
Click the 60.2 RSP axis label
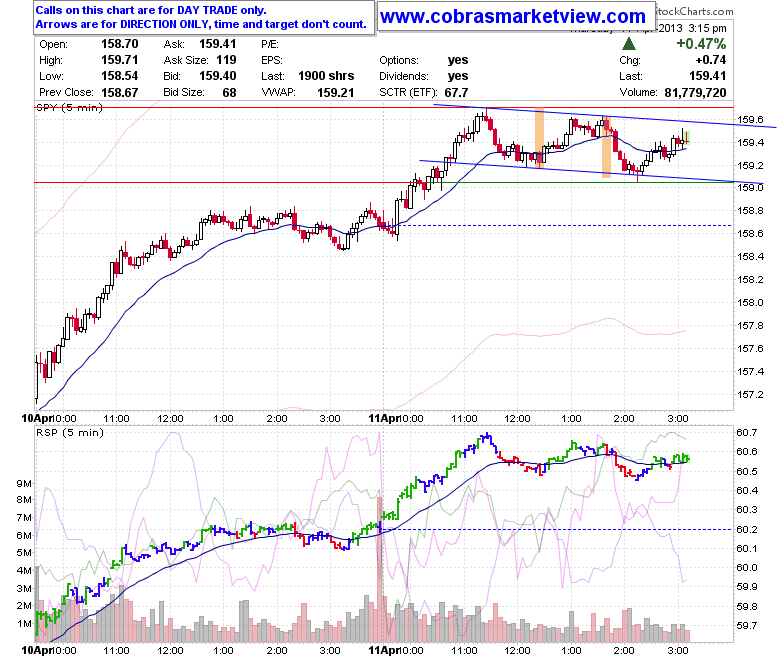747,529
